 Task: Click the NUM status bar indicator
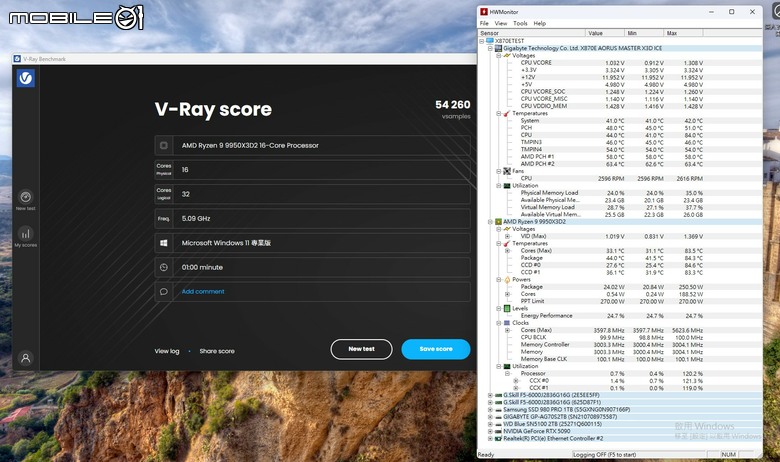728,455
